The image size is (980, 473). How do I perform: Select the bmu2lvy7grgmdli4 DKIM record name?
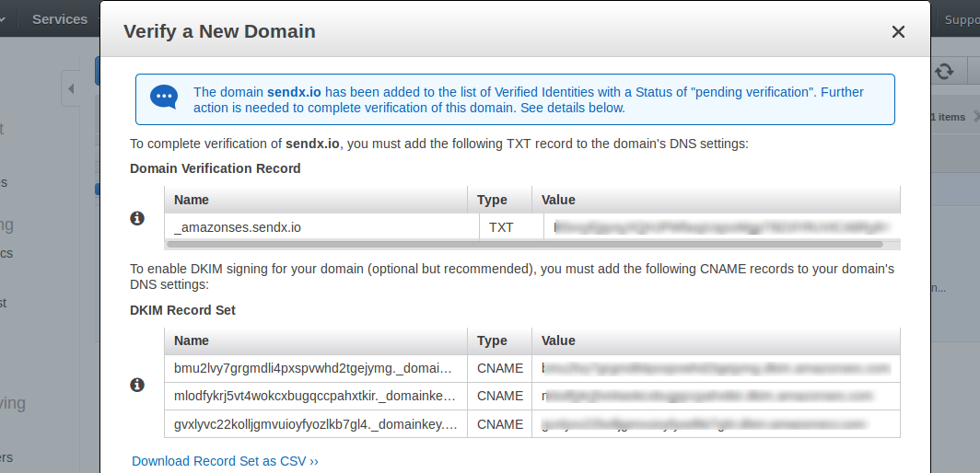pos(313,369)
